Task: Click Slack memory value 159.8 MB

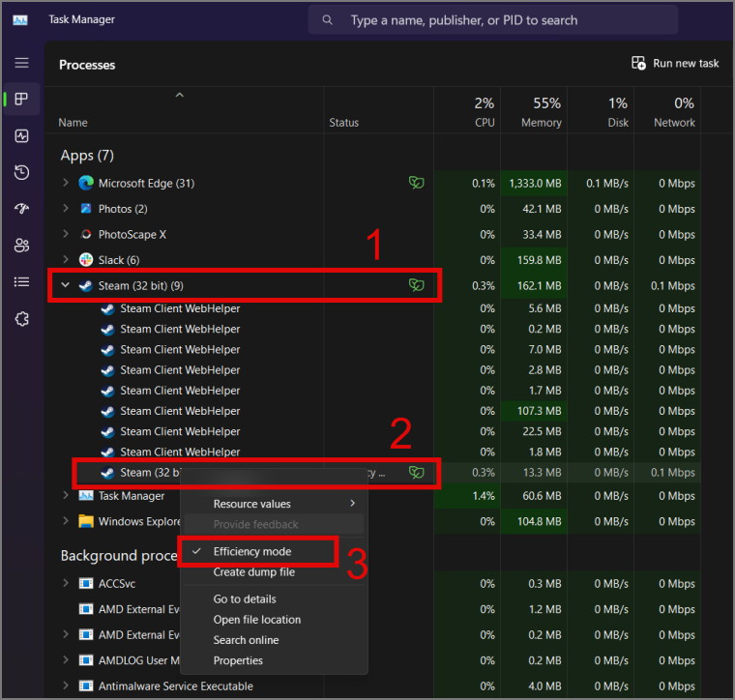Action: (x=539, y=260)
